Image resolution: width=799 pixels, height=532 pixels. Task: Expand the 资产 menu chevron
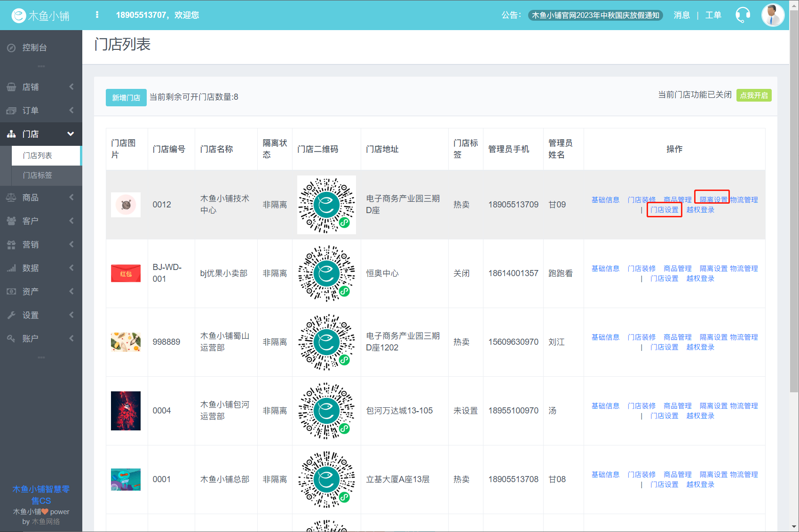click(x=71, y=291)
